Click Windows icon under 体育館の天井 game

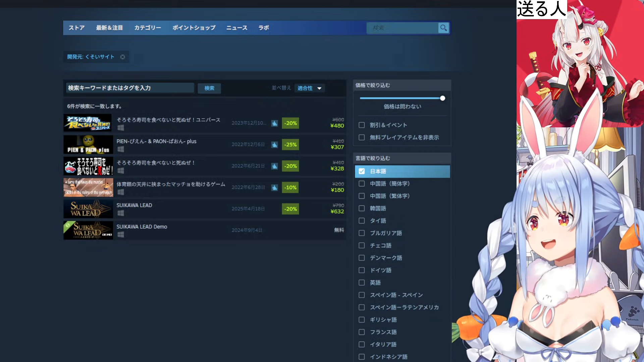(121, 192)
